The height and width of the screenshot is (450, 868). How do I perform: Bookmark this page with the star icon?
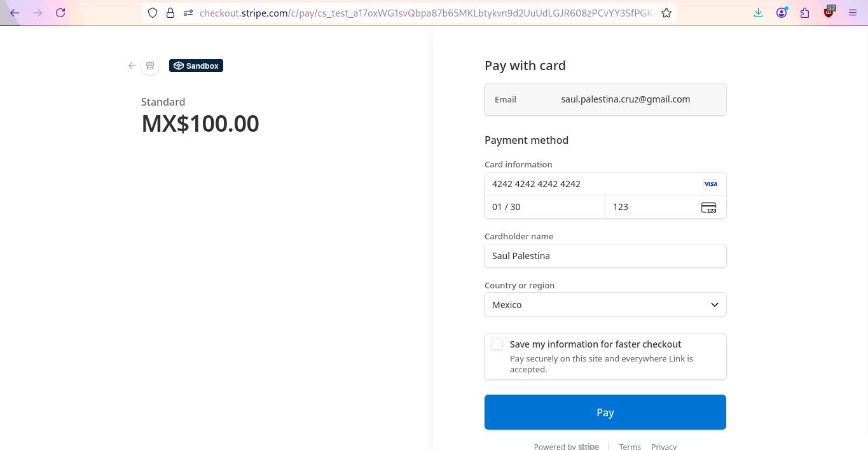tap(666, 13)
